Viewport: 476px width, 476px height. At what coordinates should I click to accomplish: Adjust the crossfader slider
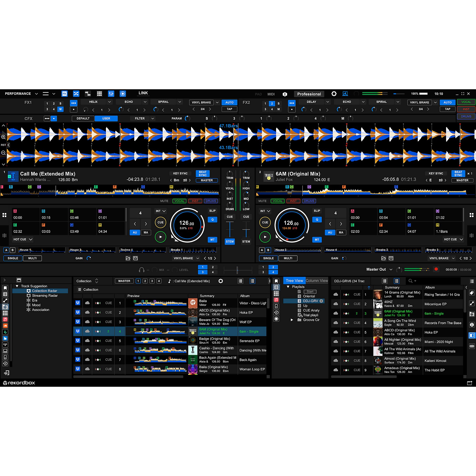(x=237, y=270)
